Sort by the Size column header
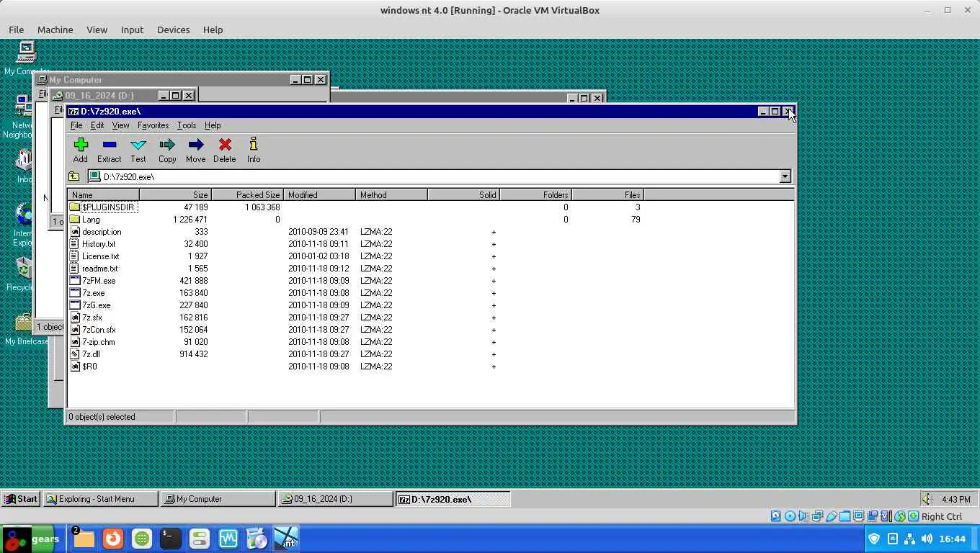Screen dimensions: 980x553 (175, 195)
